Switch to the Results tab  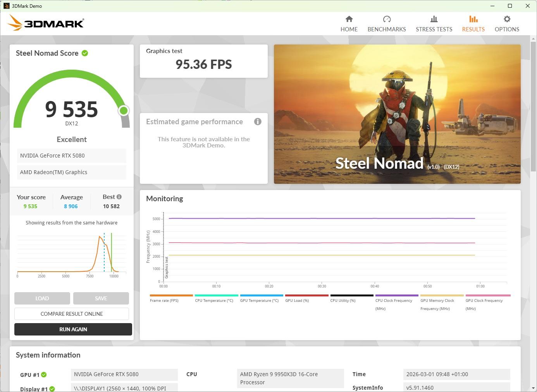(473, 24)
